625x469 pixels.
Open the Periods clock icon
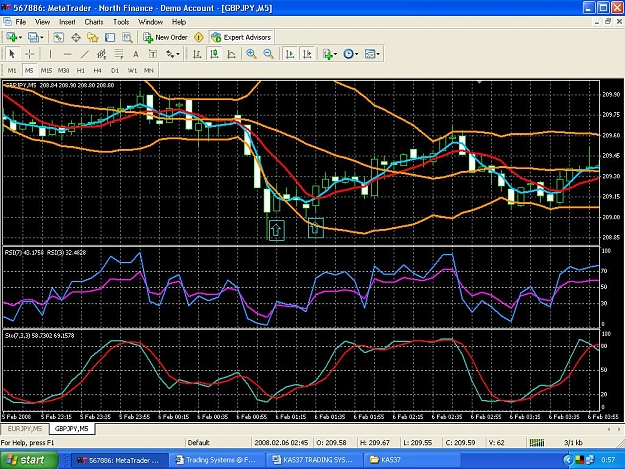(x=348, y=54)
